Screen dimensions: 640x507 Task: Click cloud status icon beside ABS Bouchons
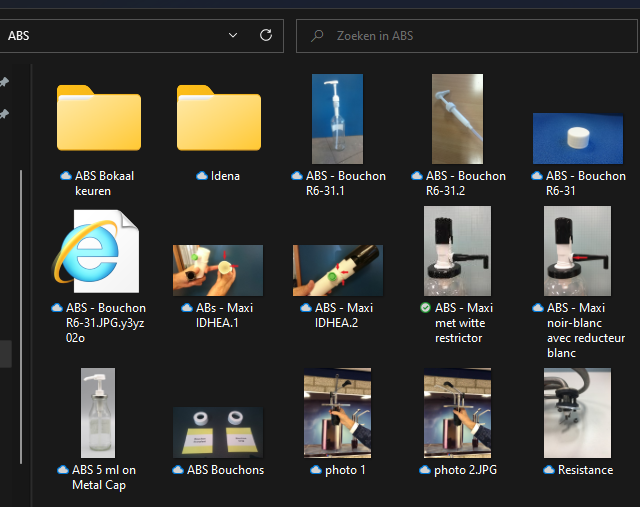(178, 470)
